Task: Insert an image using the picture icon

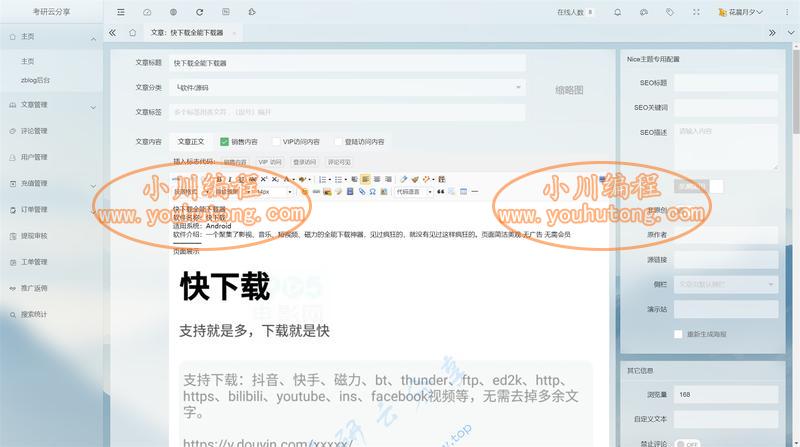Action: tap(327, 192)
